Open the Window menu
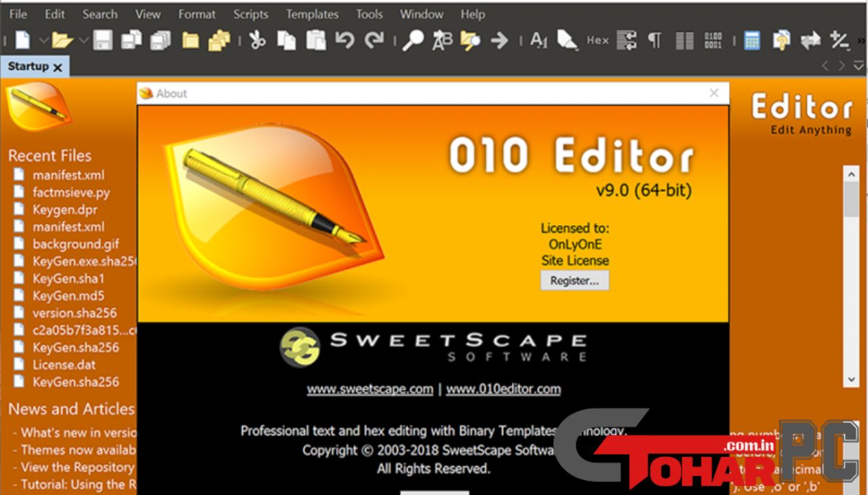The width and height of the screenshot is (868, 495). tap(422, 14)
